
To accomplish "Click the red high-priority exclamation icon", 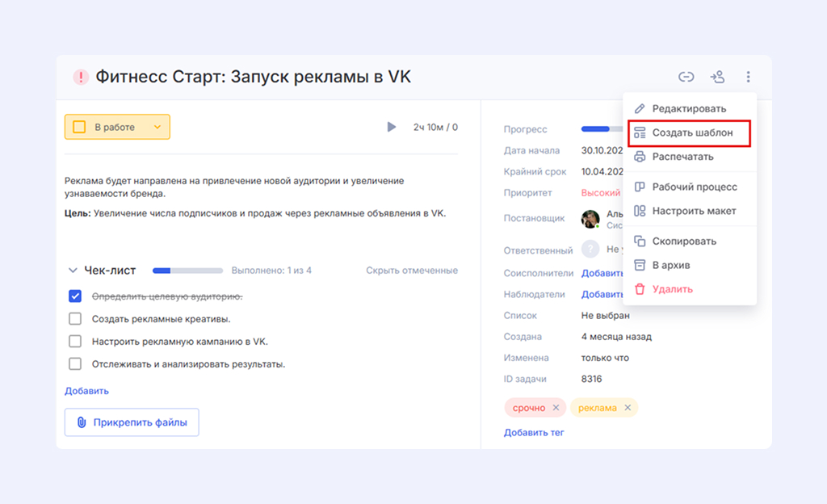I will click(x=81, y=78).
